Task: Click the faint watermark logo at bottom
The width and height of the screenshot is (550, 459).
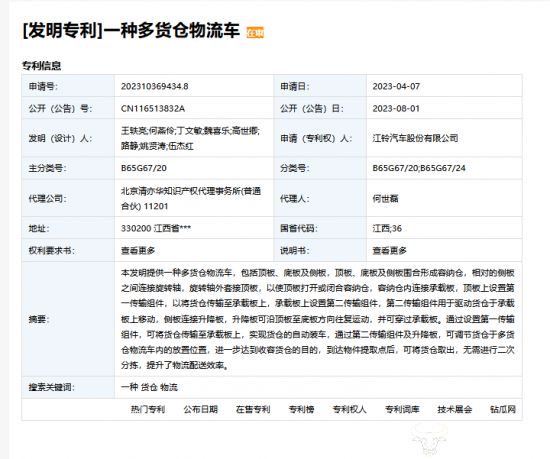Action: [430, 439]
